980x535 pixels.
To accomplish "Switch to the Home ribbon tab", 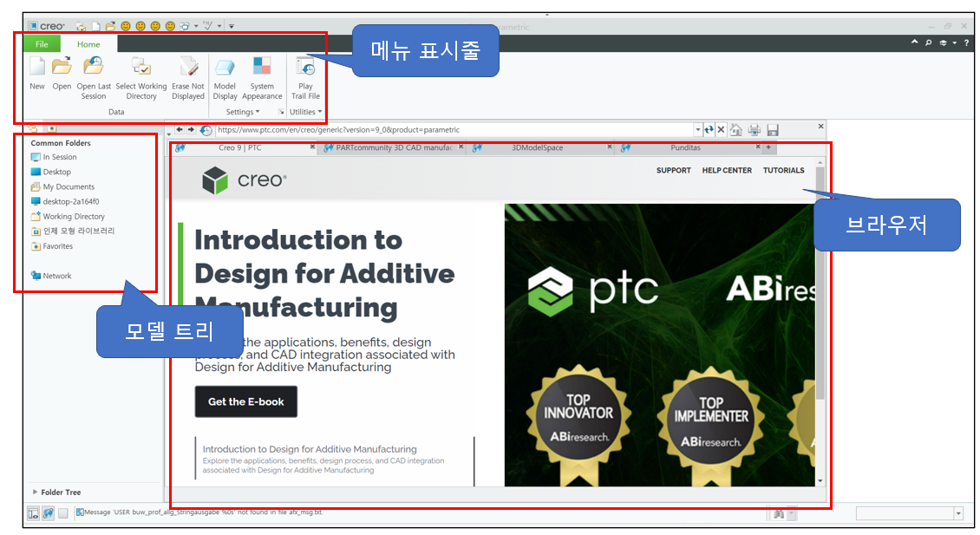I will click(x=88, y=43).
